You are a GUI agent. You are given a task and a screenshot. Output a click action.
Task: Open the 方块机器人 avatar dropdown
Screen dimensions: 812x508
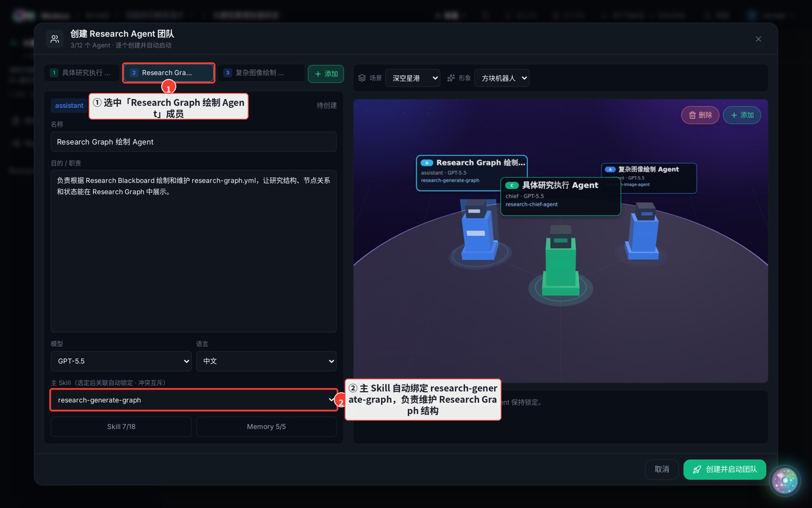coord(501,78)
